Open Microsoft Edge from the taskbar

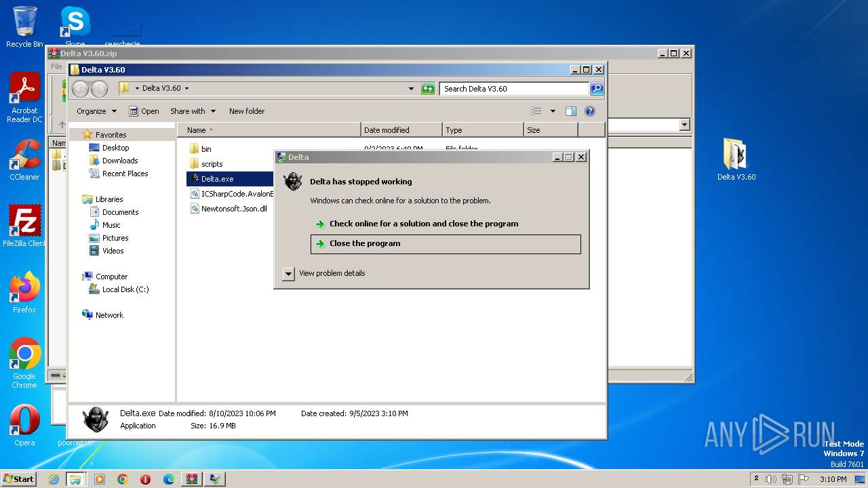[x=169, y=479]
